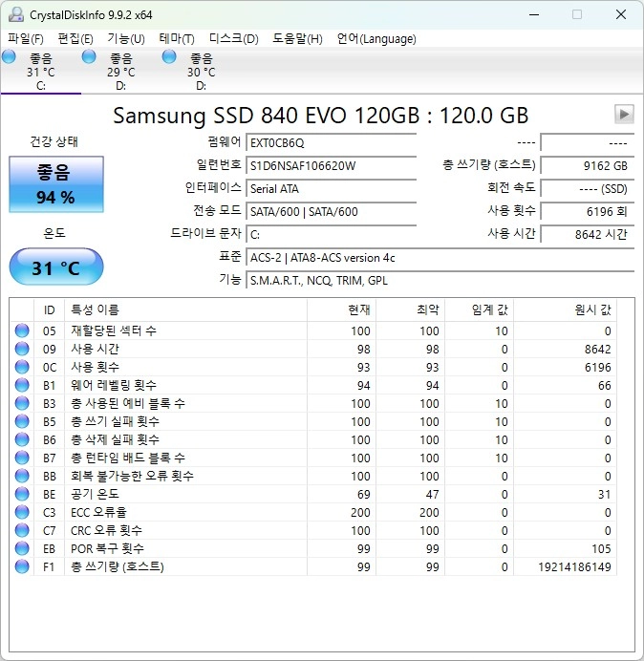The image size is (644, 661).
Task: Click the 특성 이름 column header
Action: (185, 309)
